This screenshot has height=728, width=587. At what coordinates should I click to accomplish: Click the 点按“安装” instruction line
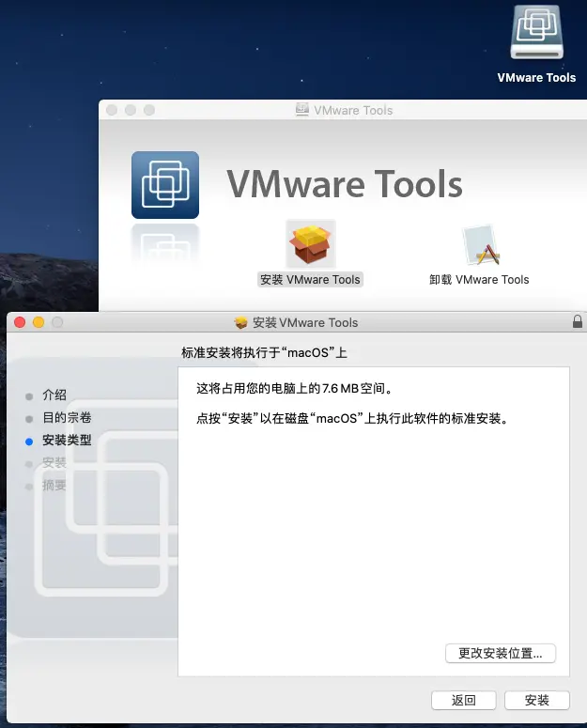pos(353,418)
